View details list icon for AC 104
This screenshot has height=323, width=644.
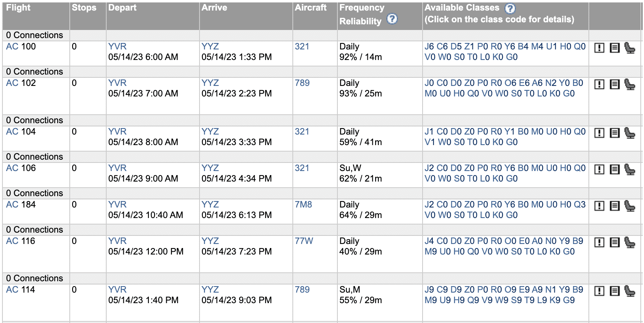[614, 133]
